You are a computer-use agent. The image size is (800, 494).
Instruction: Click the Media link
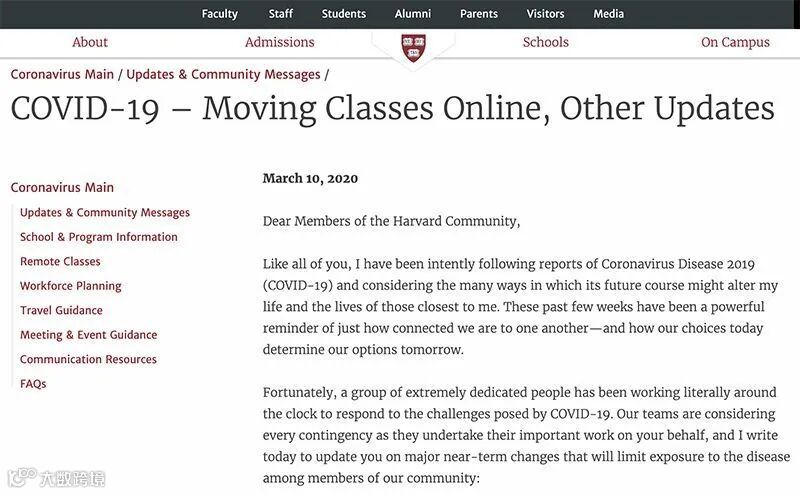pyautogui.click(x=609, y=14)
